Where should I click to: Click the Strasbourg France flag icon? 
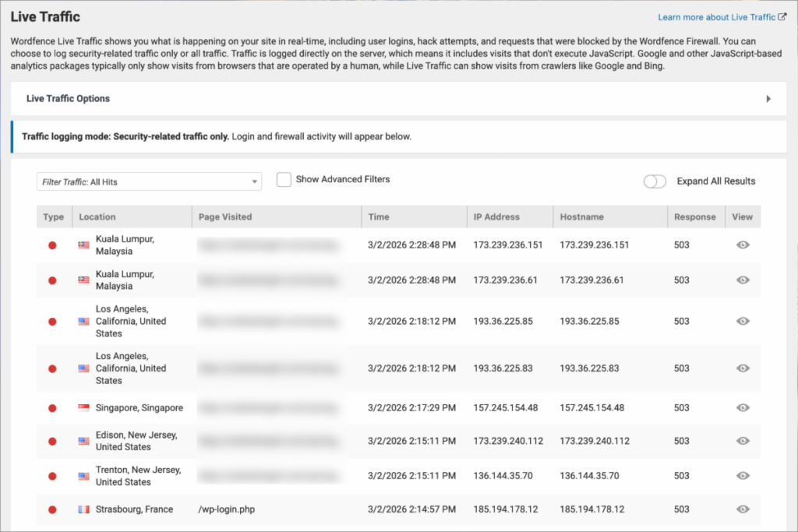pos(84,509)
